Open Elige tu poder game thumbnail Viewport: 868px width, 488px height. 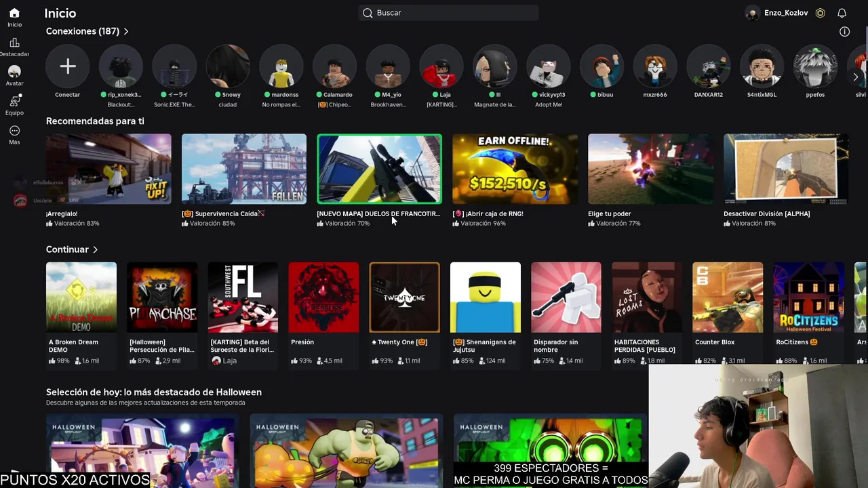point(650,169)
